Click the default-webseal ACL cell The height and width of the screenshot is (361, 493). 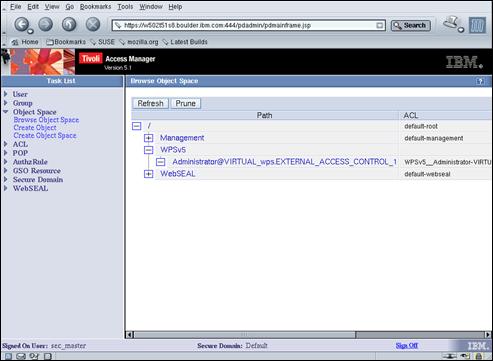(x=427, y=174)
